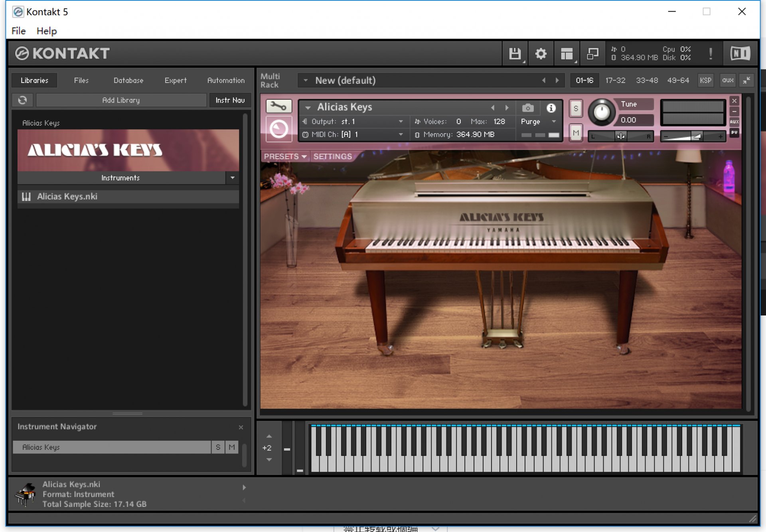Show instrument info icon
This screenshot has height=532, width=766.
click(x=551, y=108)
